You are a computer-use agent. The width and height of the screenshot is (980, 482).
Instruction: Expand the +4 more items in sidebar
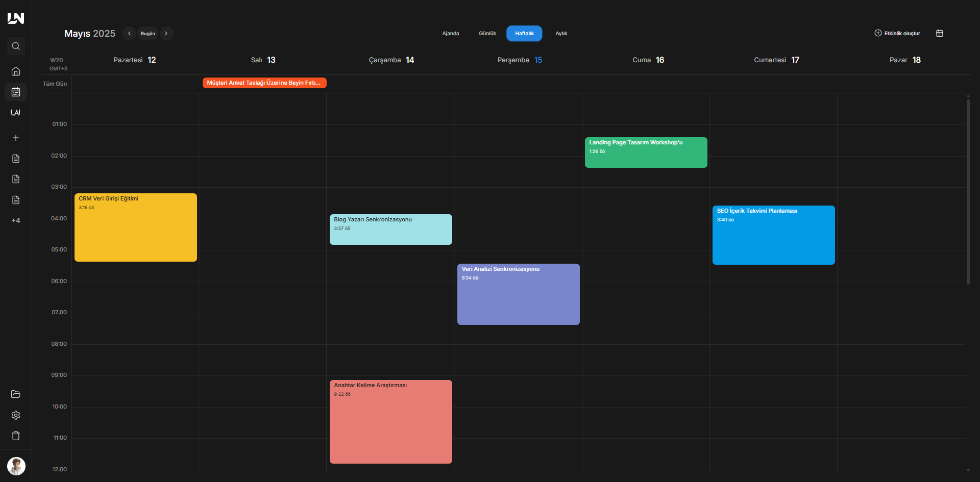tap(16, 220)
